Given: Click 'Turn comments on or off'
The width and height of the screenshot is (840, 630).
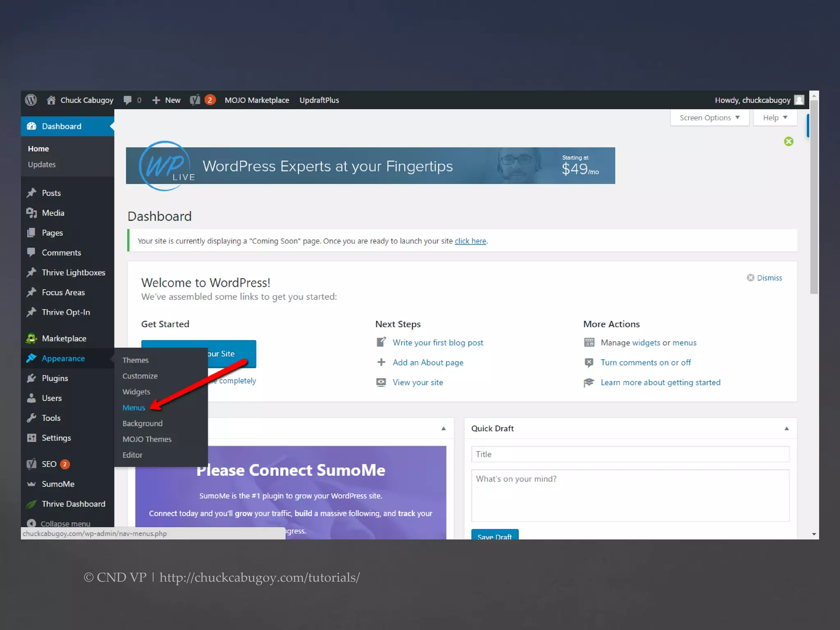Looking at the screenshot, I should click(x=646, y=363).
